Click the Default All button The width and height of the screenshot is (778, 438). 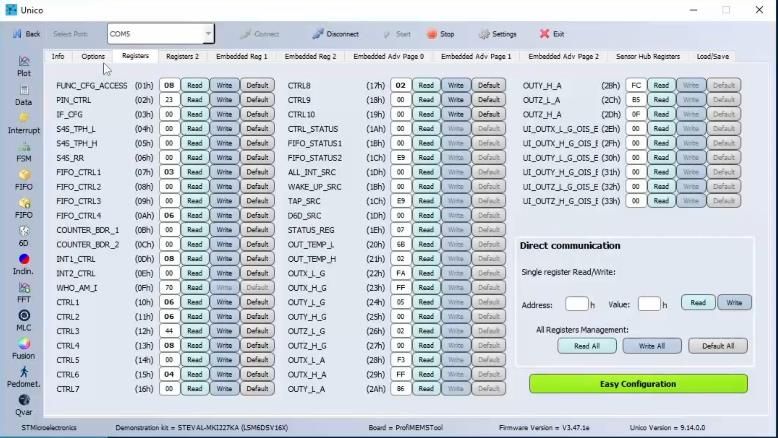717,346
